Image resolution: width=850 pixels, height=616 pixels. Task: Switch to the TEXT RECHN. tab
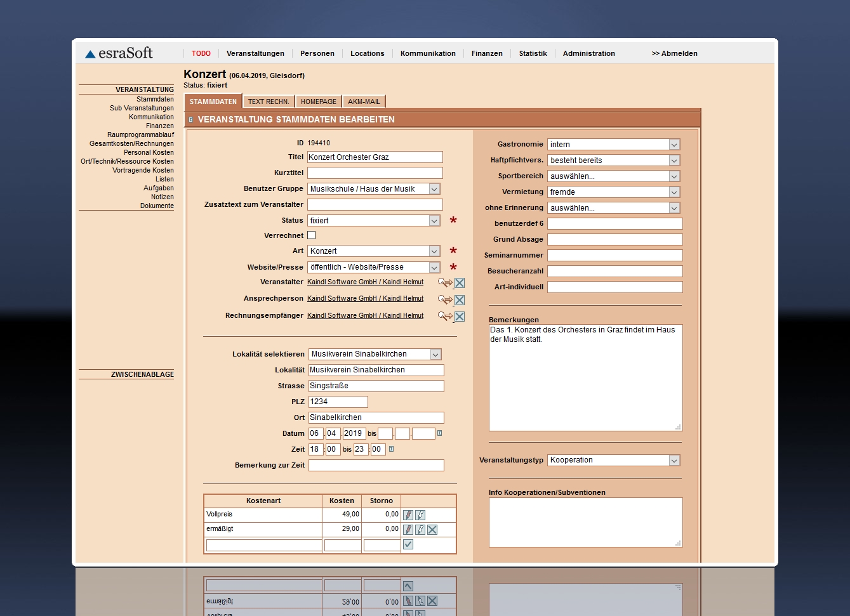pyautogui.click(x=269, y=102)
